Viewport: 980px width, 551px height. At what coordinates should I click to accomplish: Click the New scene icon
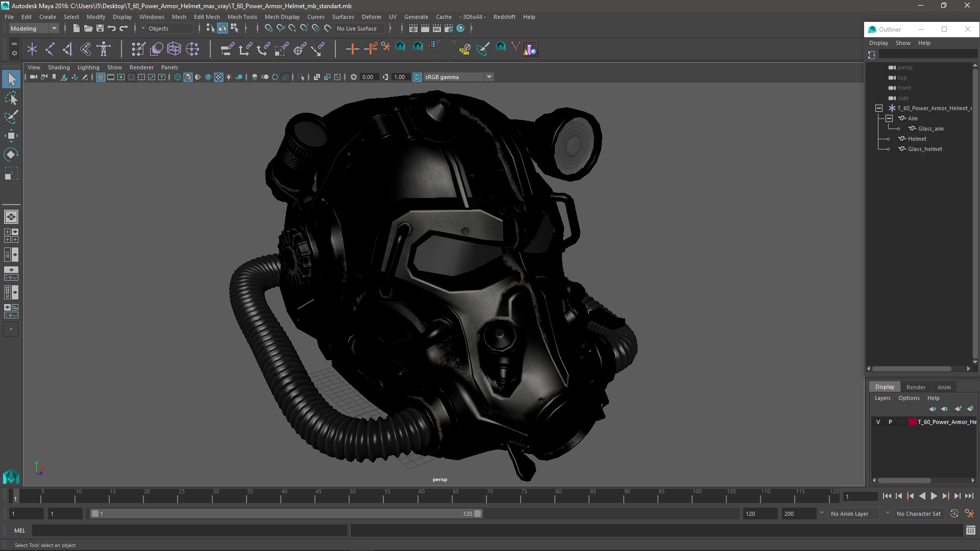point(76,29)
